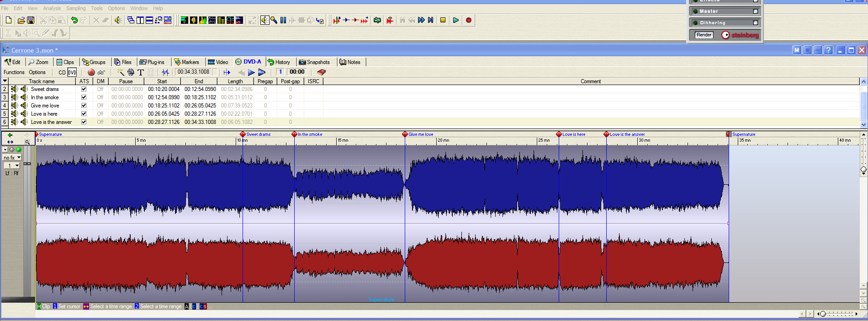This screenshot has width=868, height=321.
Task: Open the 'no fx' effects dropdown
Action: (12, 157)
